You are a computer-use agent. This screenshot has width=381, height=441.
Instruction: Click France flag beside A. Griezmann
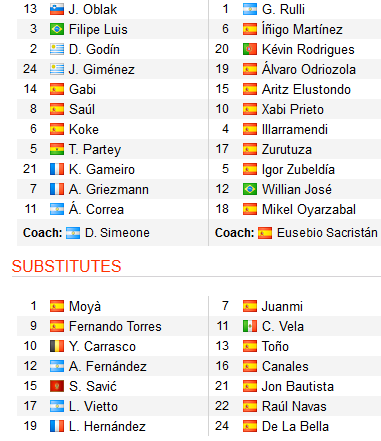(57, 189)
